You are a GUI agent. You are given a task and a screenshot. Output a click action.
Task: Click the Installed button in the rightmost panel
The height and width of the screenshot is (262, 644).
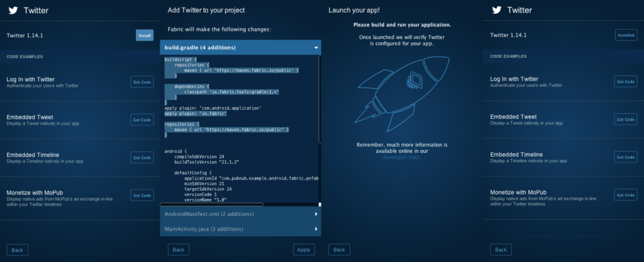[626, 35]
